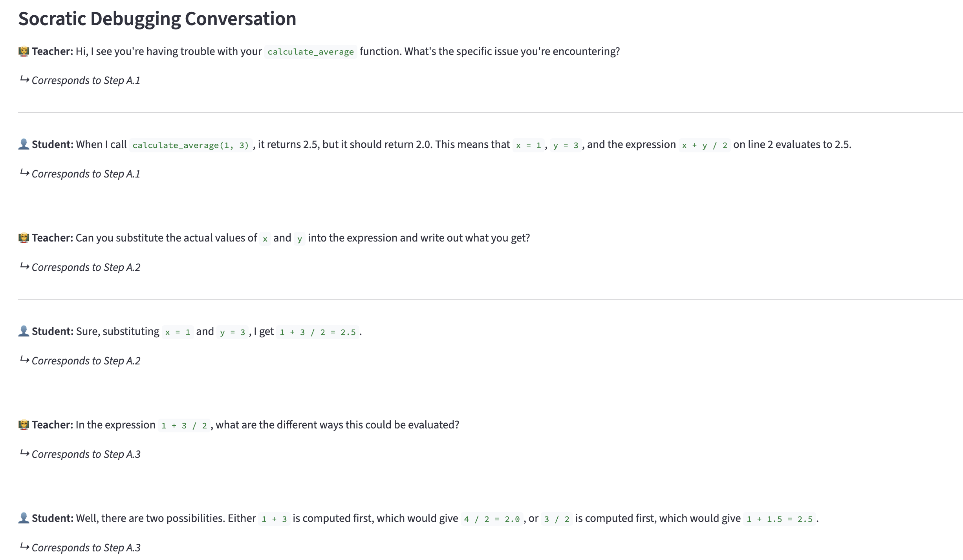Click the "Corresponds to Step A.2" note under "Sure, substituting"
The height and width of the screenshot is (560, 963).
tap(86, 361)
